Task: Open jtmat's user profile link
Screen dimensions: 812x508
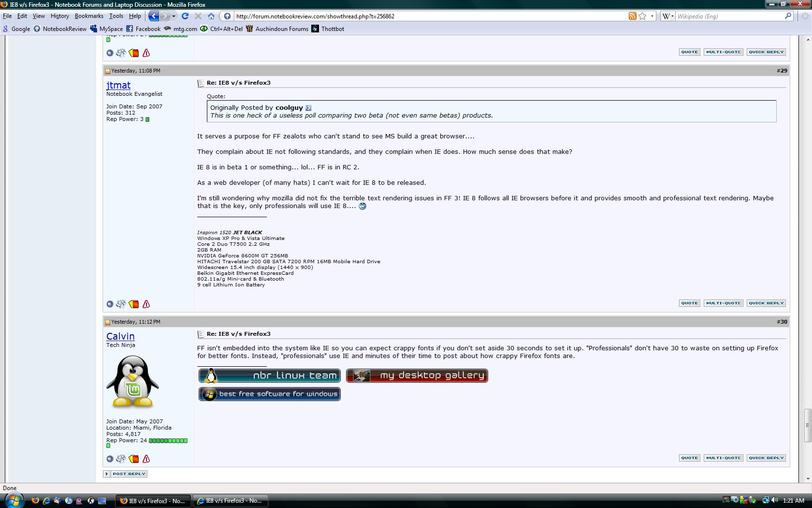Action: (118, 85)
